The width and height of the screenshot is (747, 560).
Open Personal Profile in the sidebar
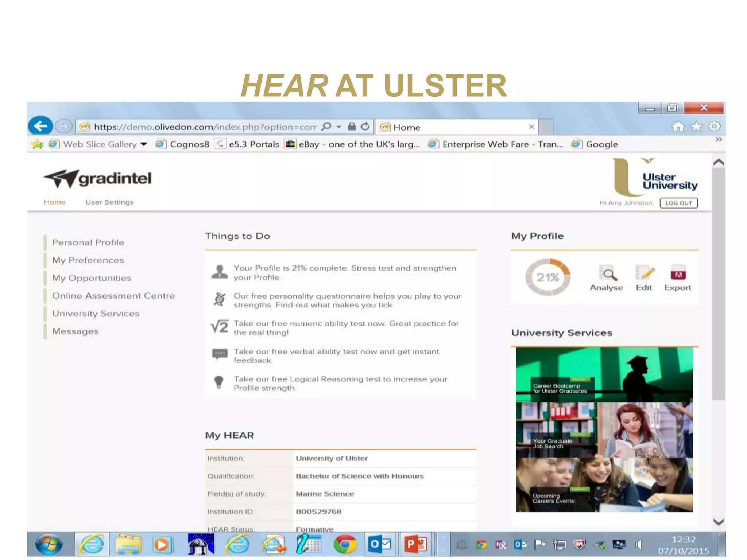point(88,242)
